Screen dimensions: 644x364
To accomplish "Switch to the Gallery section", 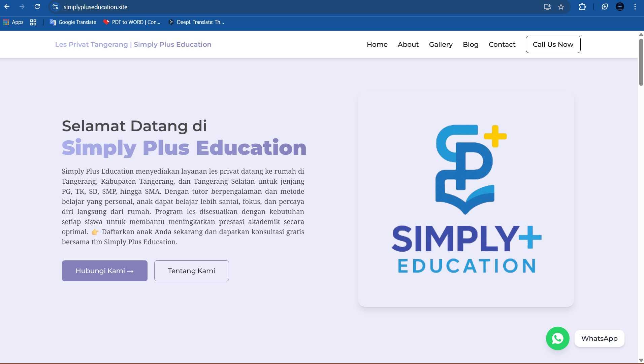I will [x=441, y=44].
